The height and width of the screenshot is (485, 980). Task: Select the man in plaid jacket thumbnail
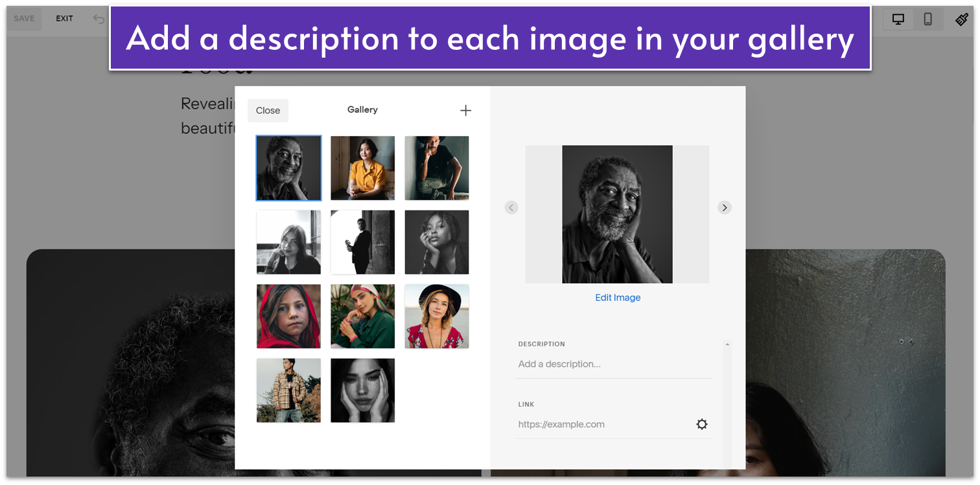pyautogui.click(x=288, y=390)
